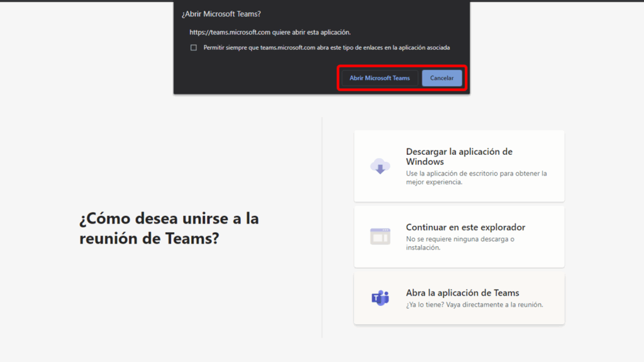Select 'Descargar la aplicación de Windows' title
Screen dimensions: 644x362
tap(459, 157)
